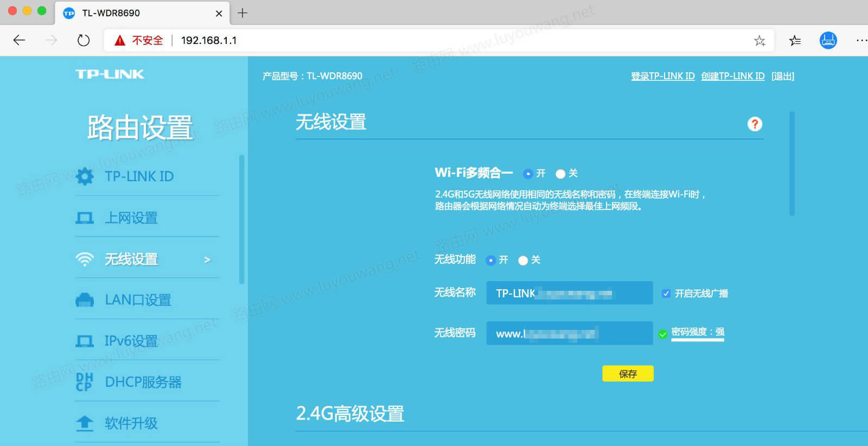Open browser settings ellipsis menu
The height and width of the screenshot is (446, 868).
click(x=861, y=40)
